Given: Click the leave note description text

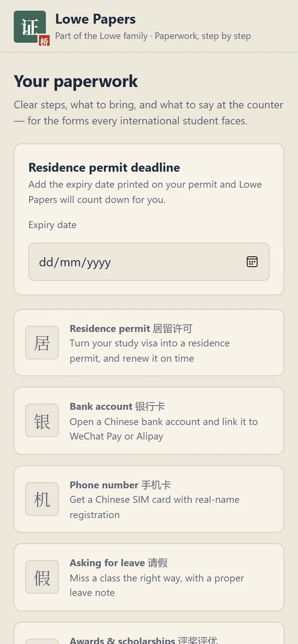Looking at the screenshot, I should click(x=157, y=585).
